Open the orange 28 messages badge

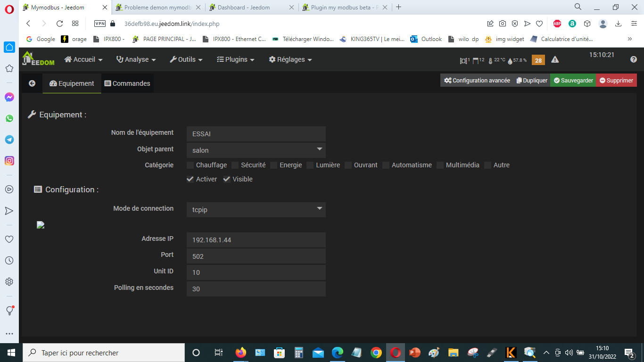click(538, 60)
